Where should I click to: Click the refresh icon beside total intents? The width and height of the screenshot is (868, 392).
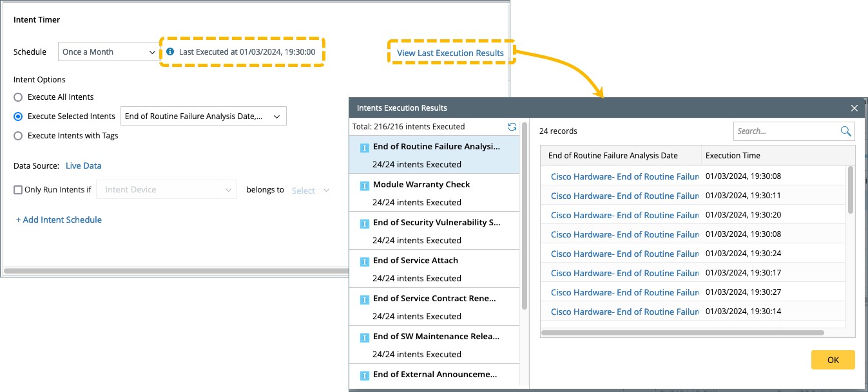(x=512, y=127)
